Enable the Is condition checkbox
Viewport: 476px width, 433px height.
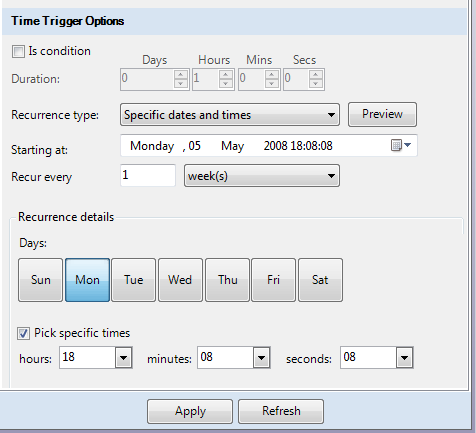18,52
